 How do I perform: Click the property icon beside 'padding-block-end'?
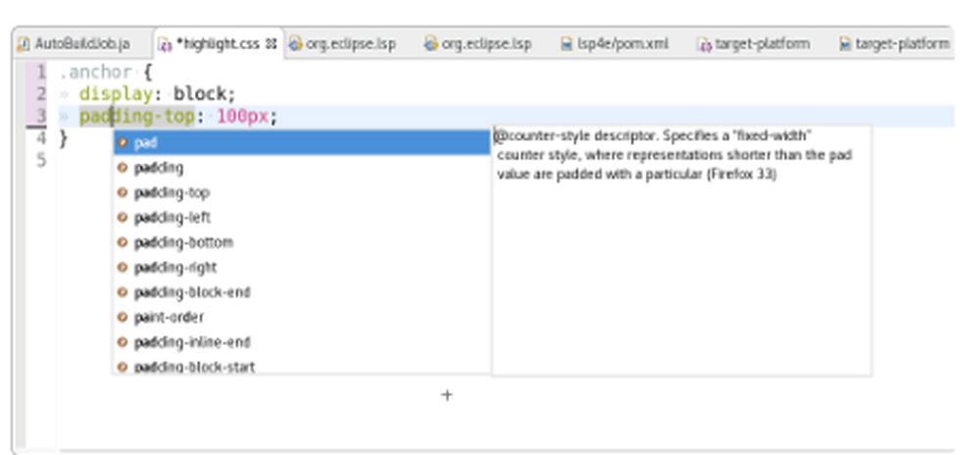point(122,292)
